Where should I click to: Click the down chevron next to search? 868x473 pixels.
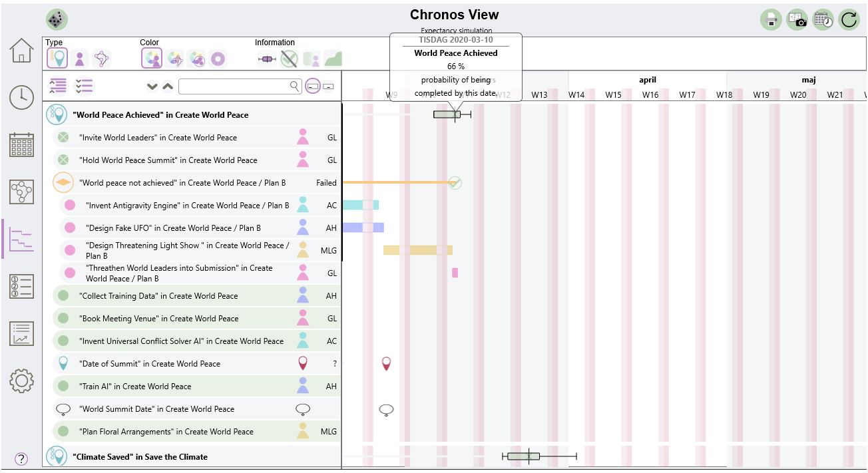(152, 86)
